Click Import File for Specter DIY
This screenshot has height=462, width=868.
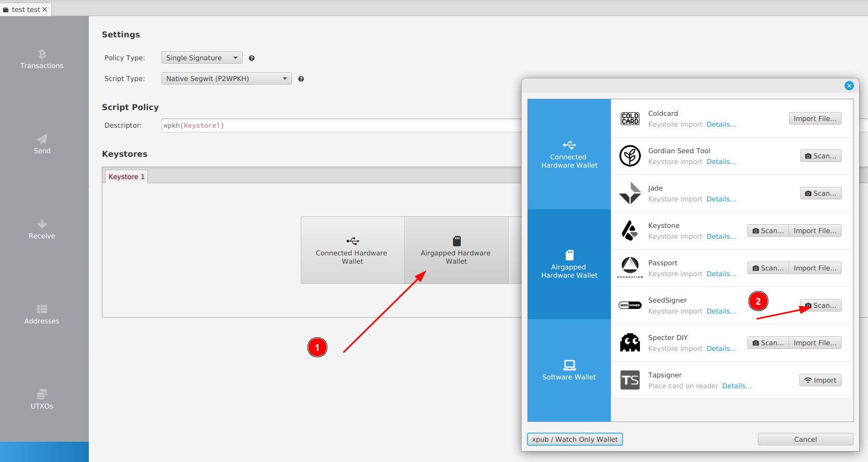point(815,343)
